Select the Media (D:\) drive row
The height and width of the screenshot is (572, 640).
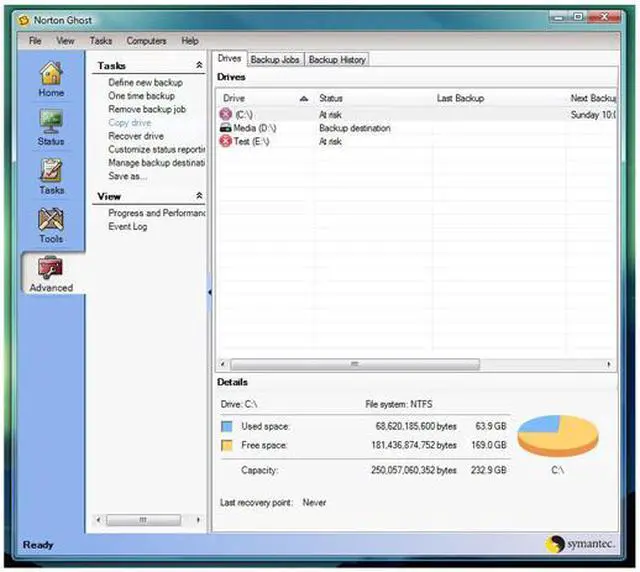(416, 128)
